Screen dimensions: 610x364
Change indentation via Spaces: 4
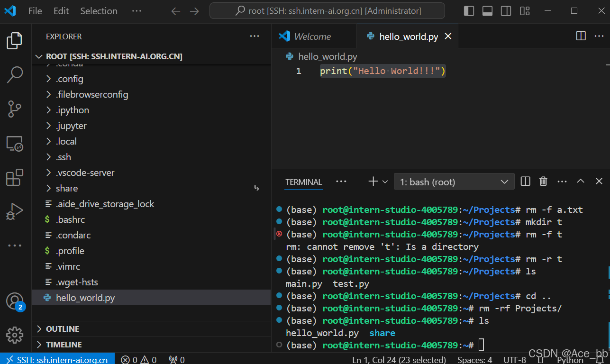tap(474, 360)
